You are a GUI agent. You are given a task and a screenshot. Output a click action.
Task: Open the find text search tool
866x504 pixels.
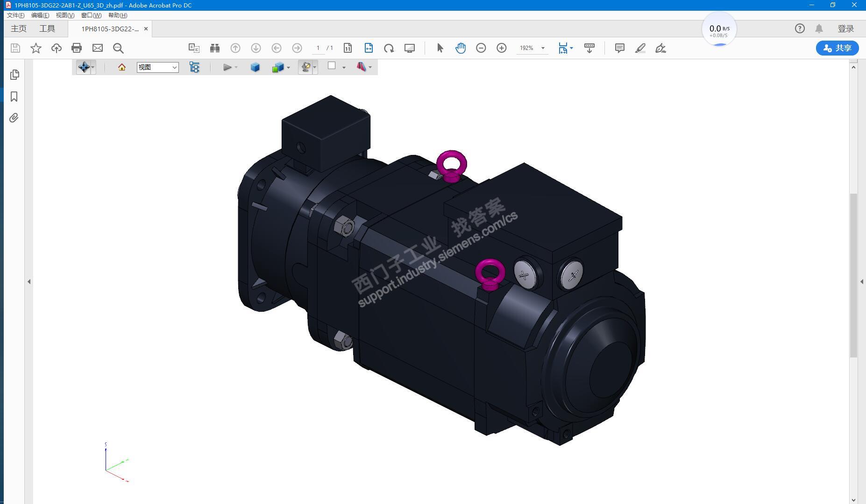click(118, 48)
